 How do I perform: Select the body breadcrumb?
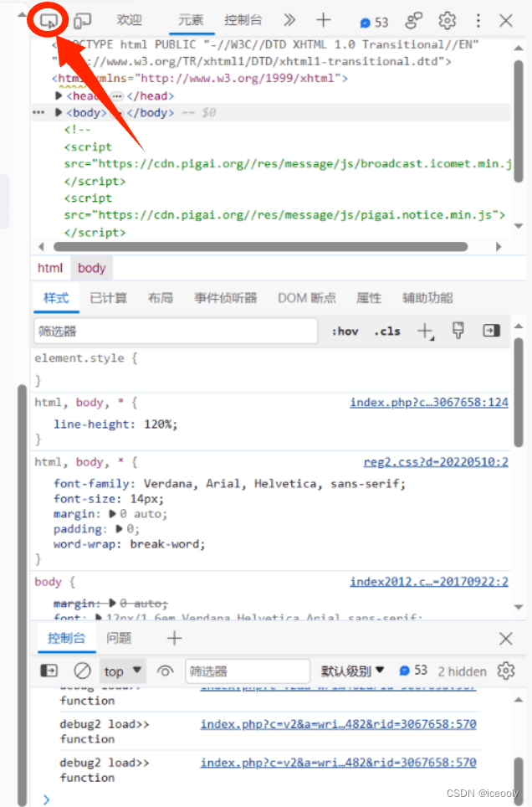click(x=91, y=268)
